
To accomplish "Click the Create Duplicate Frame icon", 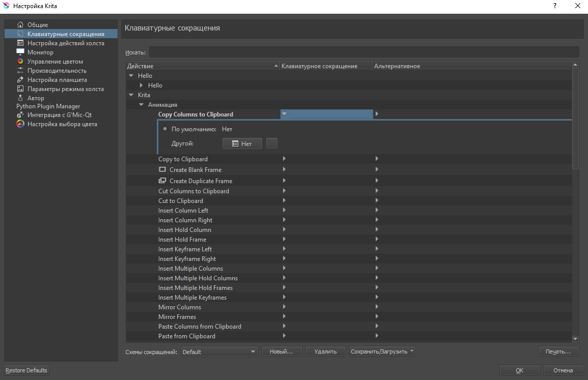I will (x=163, y=181).
